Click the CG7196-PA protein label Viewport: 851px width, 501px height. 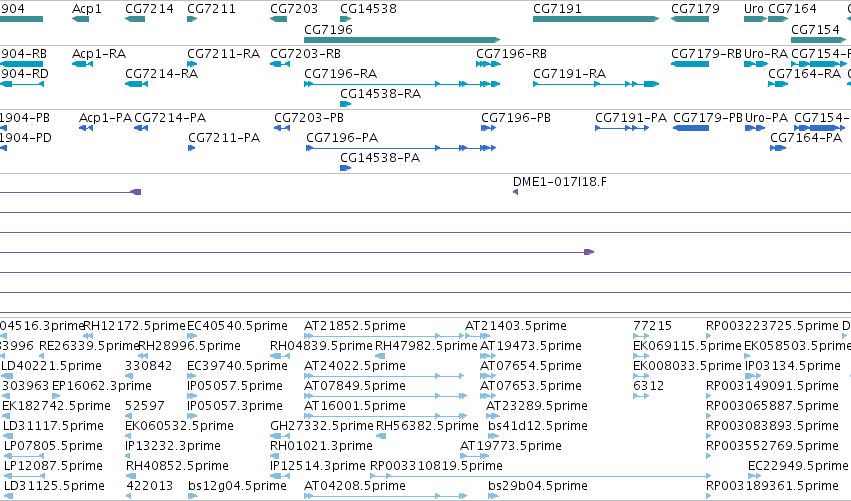tap(342, 138)
